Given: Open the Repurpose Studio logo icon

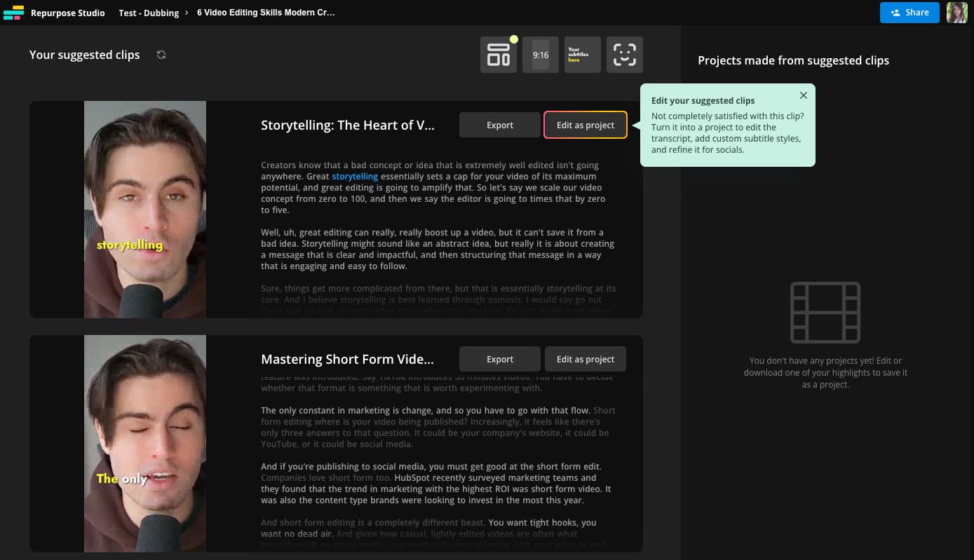Looking at the screenshot, I should point(14,12).
